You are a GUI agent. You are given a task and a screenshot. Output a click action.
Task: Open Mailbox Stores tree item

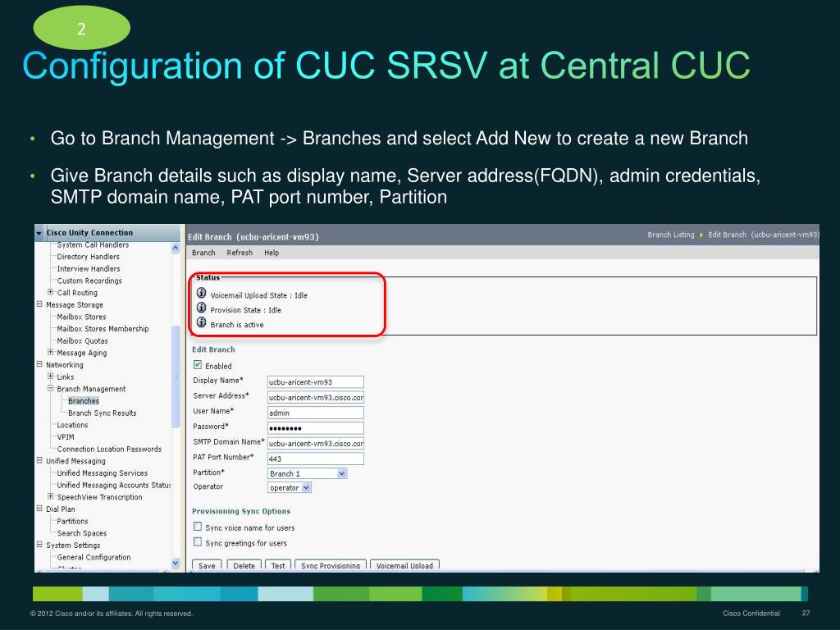tap(81, 317)
